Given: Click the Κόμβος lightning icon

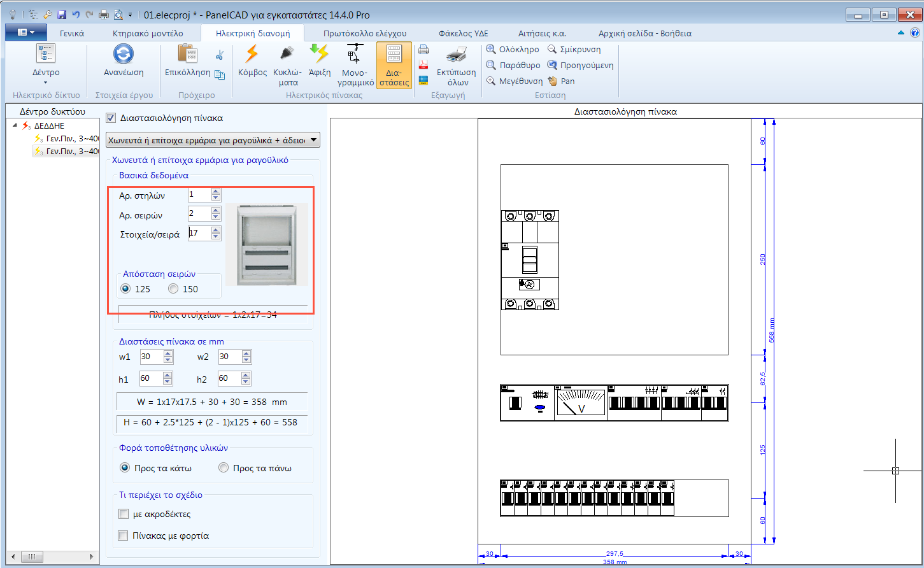Looking at the screenshot, I should pos(252,54).
